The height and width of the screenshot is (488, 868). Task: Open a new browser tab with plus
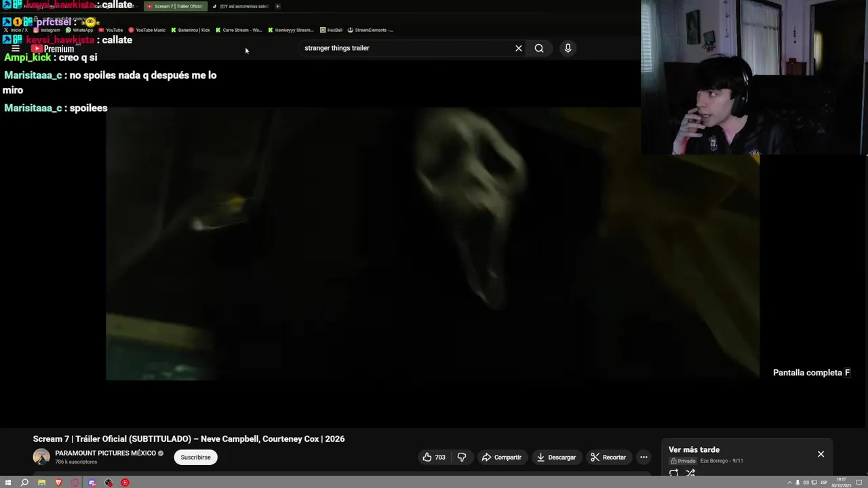coord(277,6)
